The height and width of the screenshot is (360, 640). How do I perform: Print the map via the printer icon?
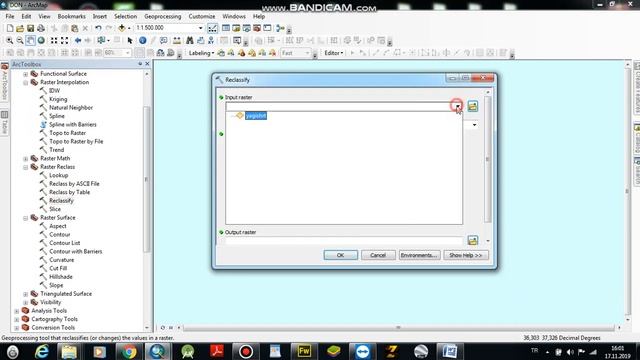(41, 28)
